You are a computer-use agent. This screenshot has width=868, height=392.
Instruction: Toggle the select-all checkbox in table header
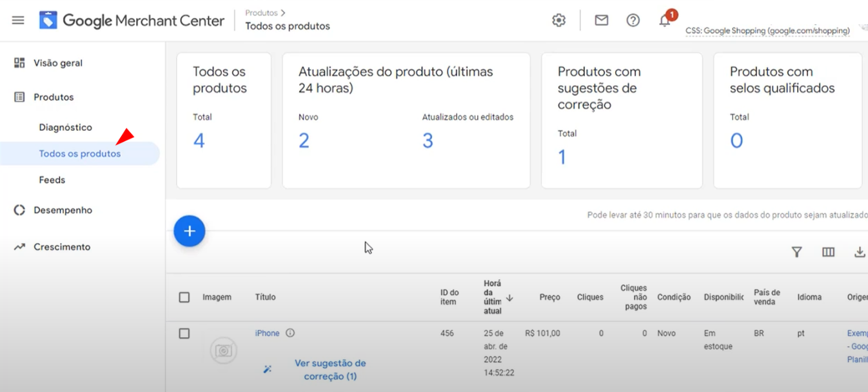(184, 297)
